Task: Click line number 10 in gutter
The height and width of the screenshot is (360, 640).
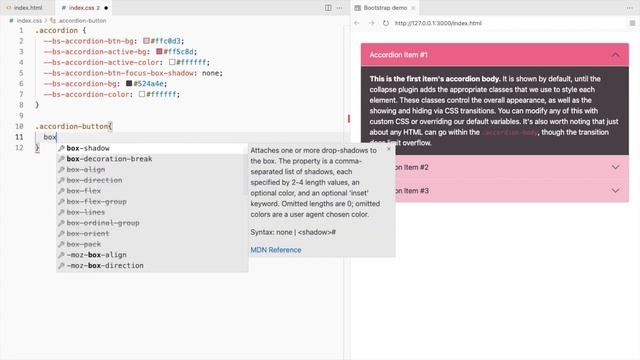Action: click(20, 126)
